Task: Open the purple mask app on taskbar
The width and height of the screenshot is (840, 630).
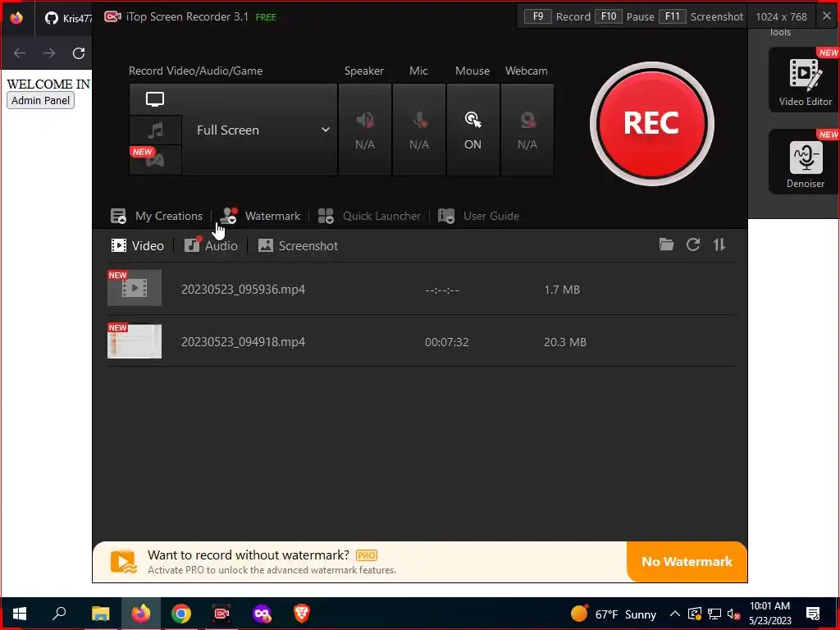Action: [262, 614]
